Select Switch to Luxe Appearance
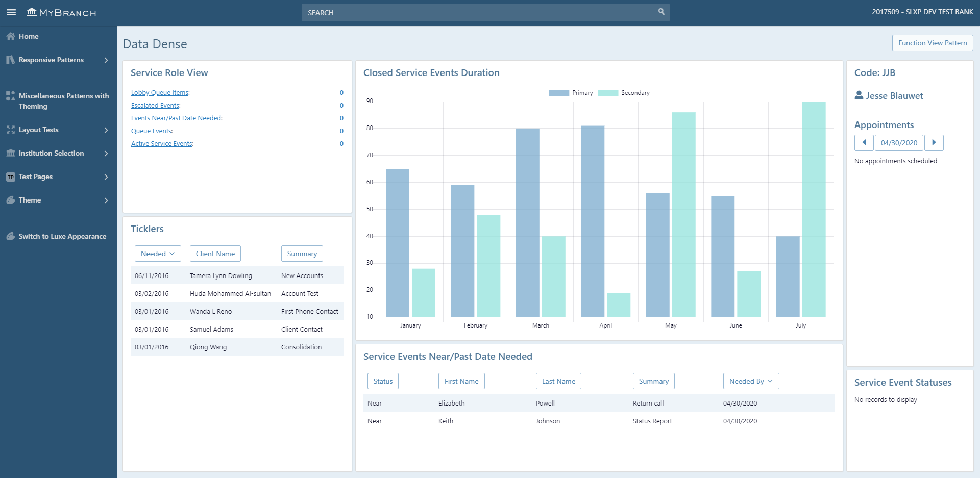Image resolution: width=980 pixels, height=478 pixels. coord(62,237)
